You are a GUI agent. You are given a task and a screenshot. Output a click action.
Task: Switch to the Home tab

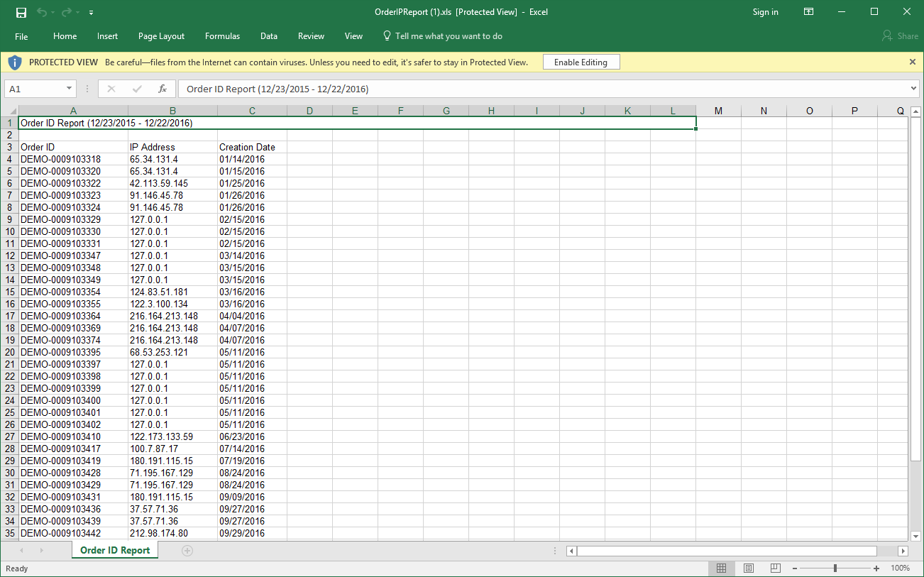(x=65, y=36)
